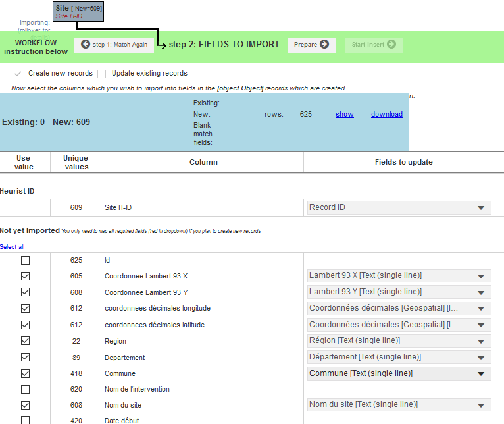Toggle the Update existing records checkbox
This screenshot has width=504, height=424.
click(x=102, y=74)
